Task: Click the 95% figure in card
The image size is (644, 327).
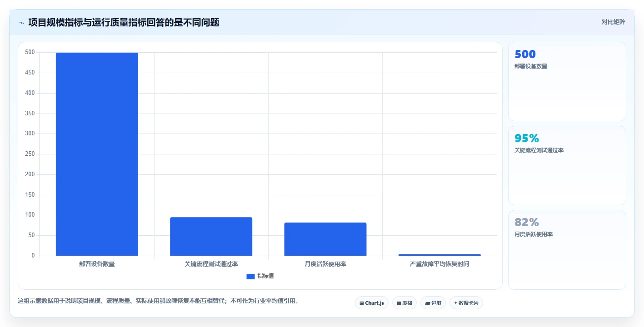Action: pos(527,138)
